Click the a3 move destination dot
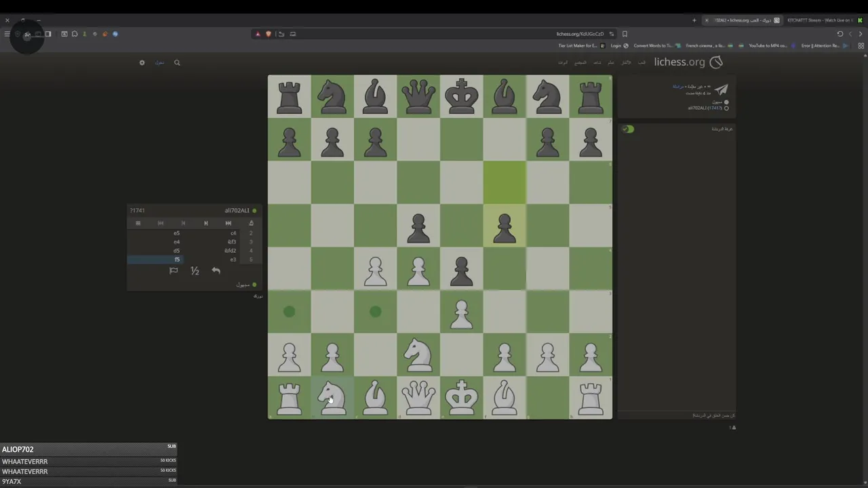This screenshot has height=488, width=868. click(290, 311)
